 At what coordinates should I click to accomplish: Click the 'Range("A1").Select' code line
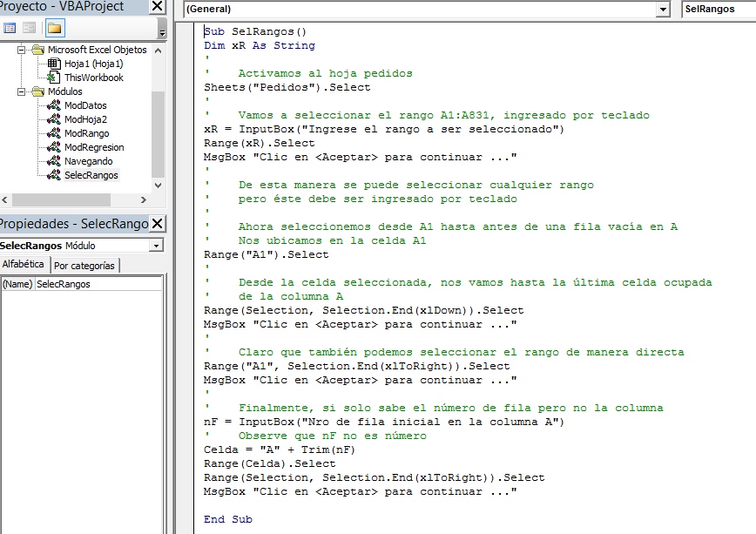[x=267, y=254]
